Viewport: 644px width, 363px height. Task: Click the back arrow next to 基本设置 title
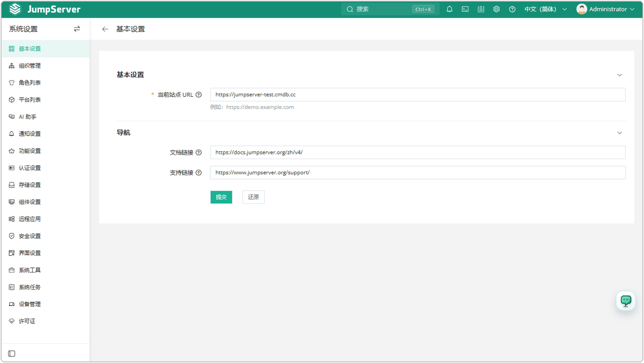(105, 29)
